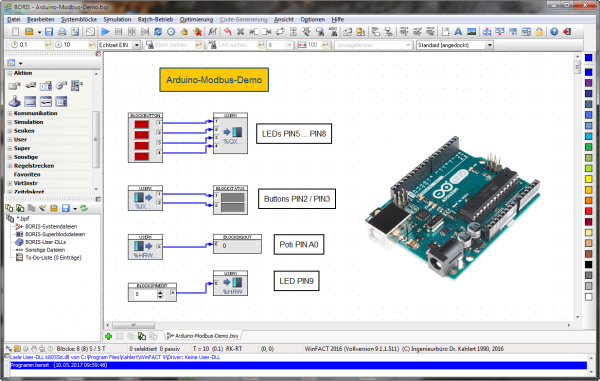Pick the red swatch in color palette
The width and height of the screenshot is (600, 381).
[x=589, y=211]
